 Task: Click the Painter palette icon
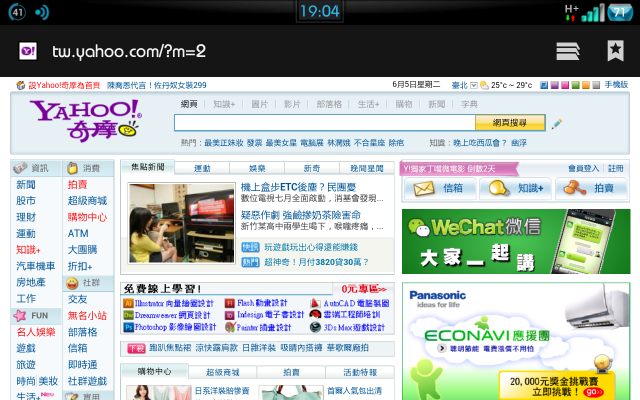tap(230, 327)
